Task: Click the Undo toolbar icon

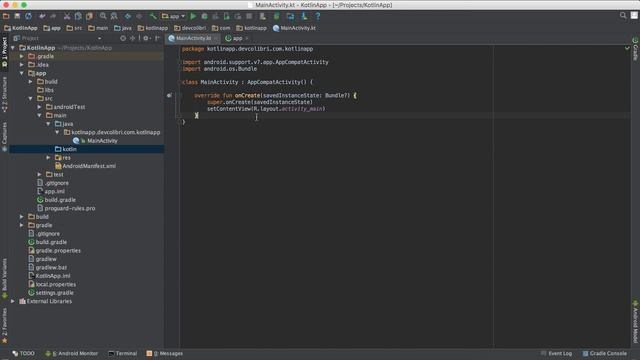Action: coord(42,16)
